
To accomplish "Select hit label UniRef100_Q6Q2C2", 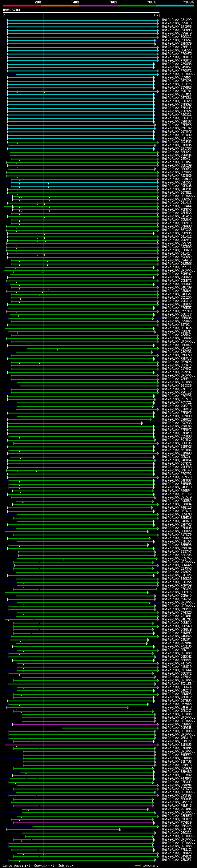I will pos(177,833).
